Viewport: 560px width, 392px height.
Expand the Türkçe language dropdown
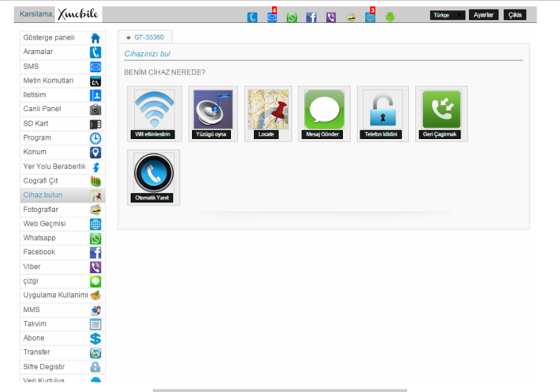click(x=447, y=15)
